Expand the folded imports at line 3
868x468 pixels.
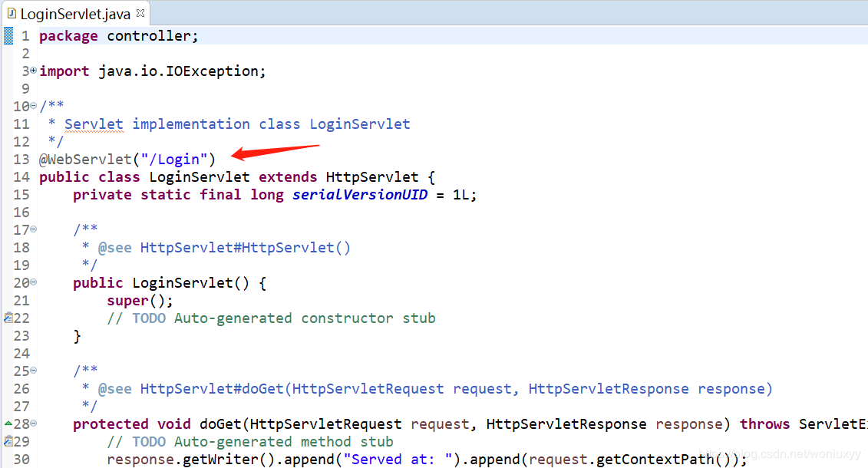tap(33, 71)
